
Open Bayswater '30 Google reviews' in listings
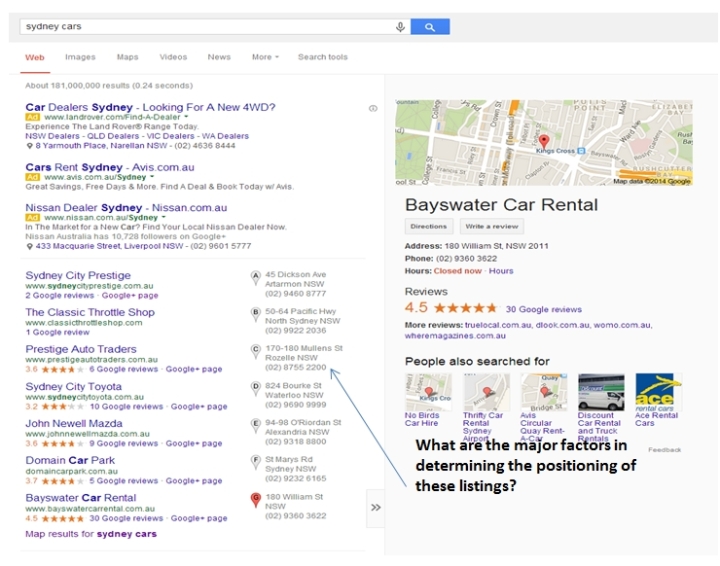(126, 518)
